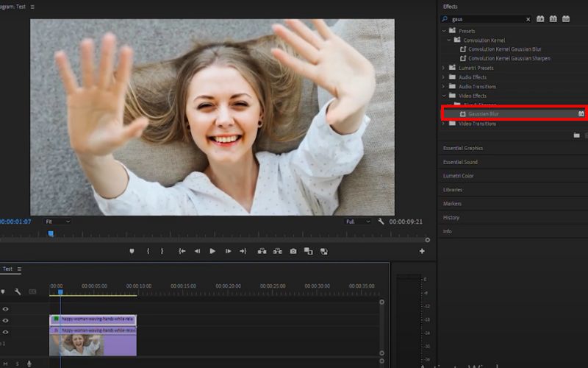588x368 pixels.
Task: Select the Test sequence tab
Action: click(x=7, y=269)
